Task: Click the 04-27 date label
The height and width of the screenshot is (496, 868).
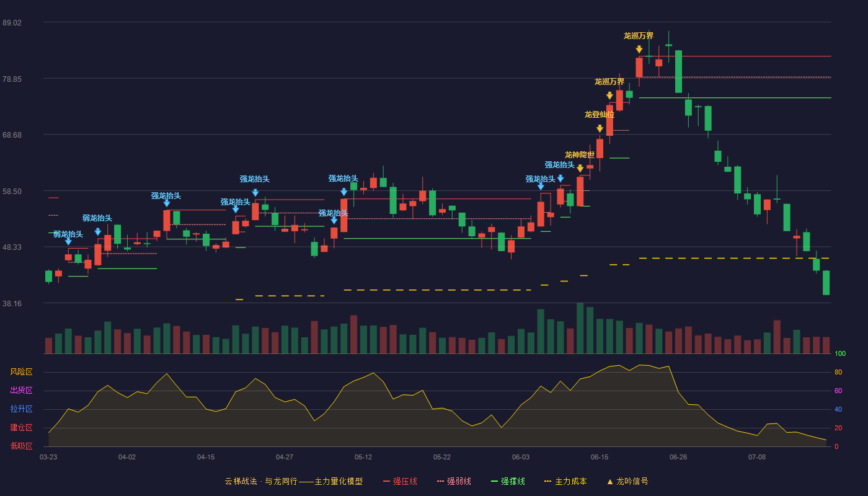Action: pos(285,457)
